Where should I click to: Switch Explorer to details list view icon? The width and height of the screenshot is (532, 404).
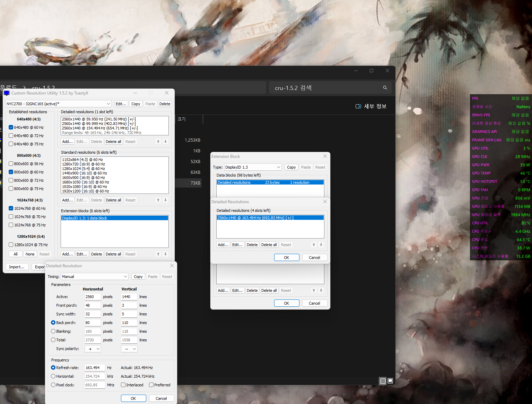click(x=383, y=381)
